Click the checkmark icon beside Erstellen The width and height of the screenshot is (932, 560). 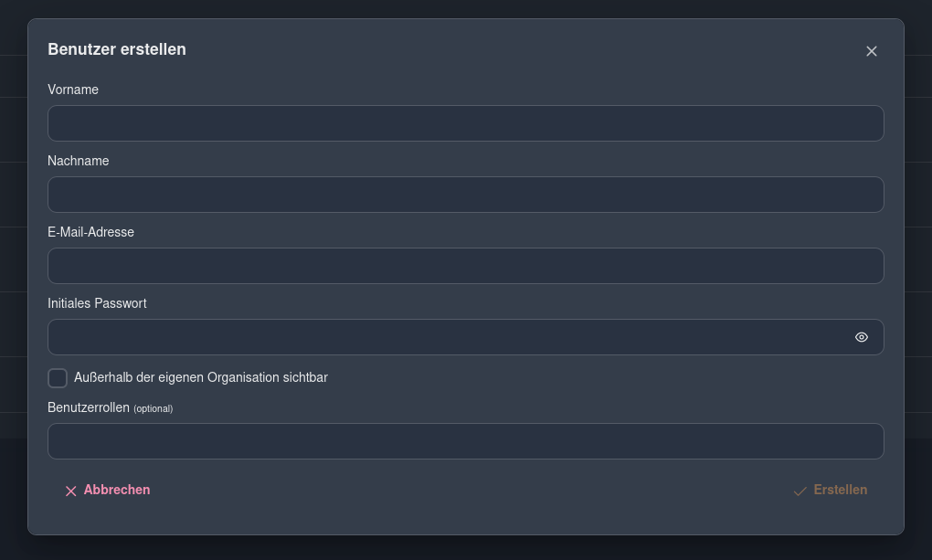pos(800,491)
